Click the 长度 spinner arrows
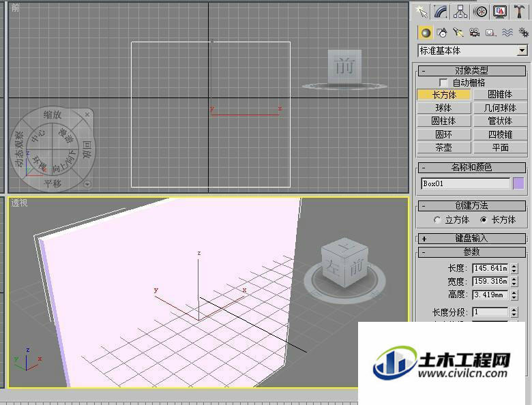Viewport: 532px width, 405px height. 514,269
